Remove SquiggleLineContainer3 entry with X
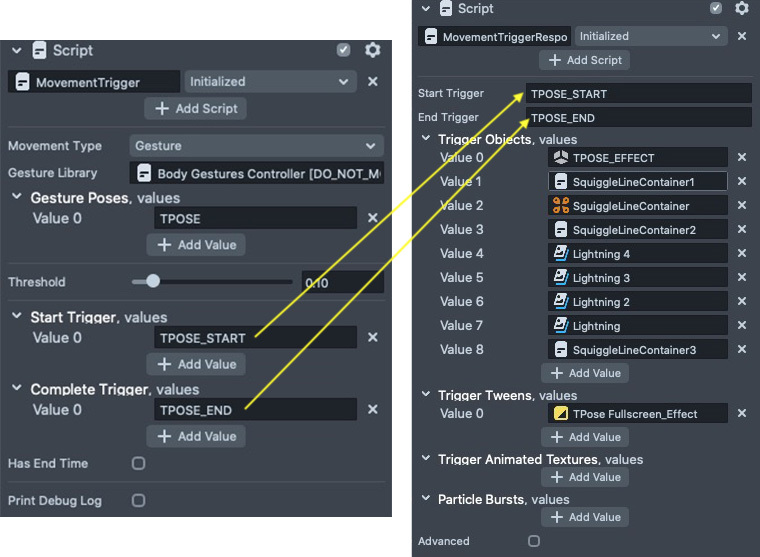Screen dimensions: 760x557 tap(742, 350)
